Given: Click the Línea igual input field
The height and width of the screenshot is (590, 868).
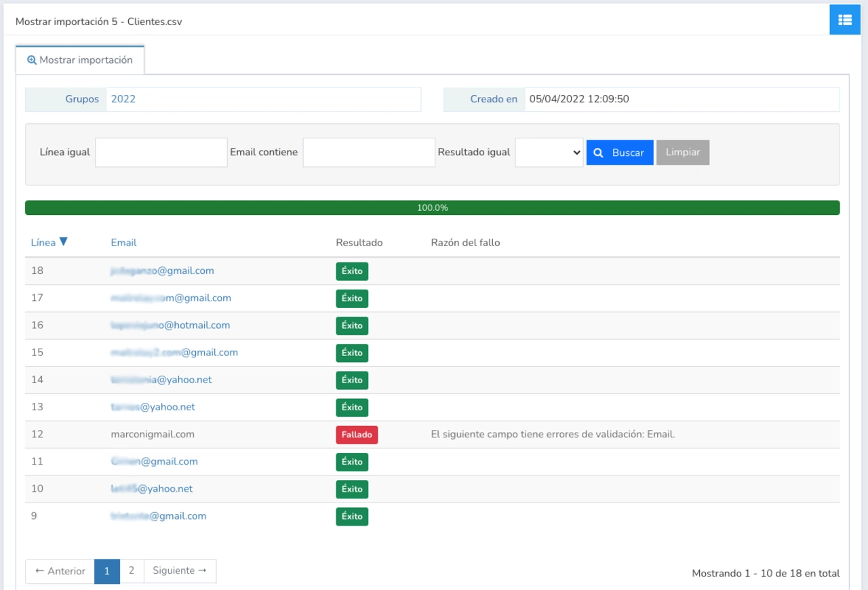Looking at the screenshot, I should point(161,153).
